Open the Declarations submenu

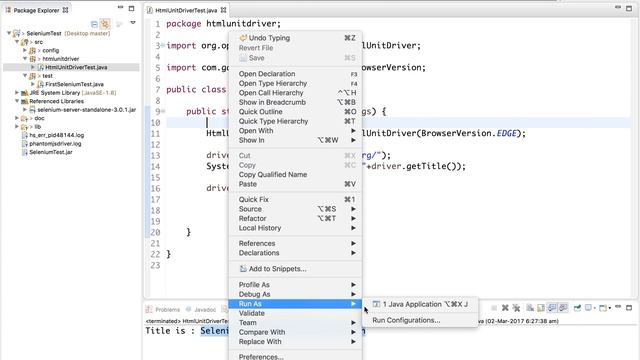pyautogui.click(x=296, y=253)
